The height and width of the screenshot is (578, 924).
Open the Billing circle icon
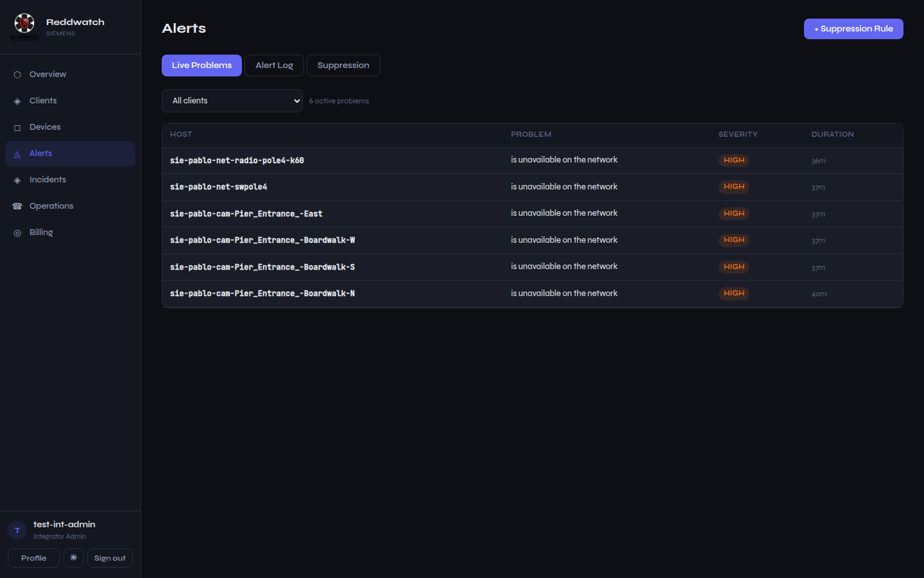pos(17,232)
